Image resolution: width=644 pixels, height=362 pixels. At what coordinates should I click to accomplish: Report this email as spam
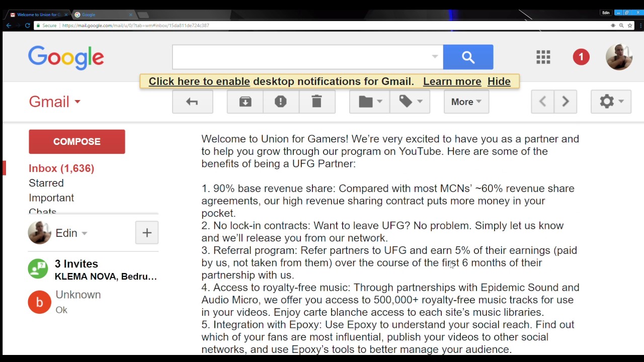[281, 102]
